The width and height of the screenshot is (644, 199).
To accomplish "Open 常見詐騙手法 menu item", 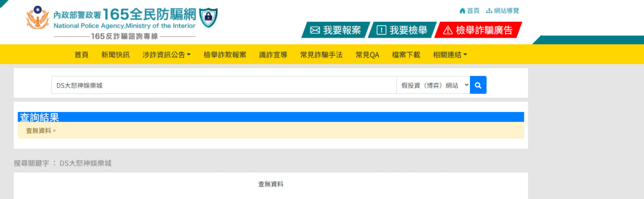I will [x=321, y=55].
